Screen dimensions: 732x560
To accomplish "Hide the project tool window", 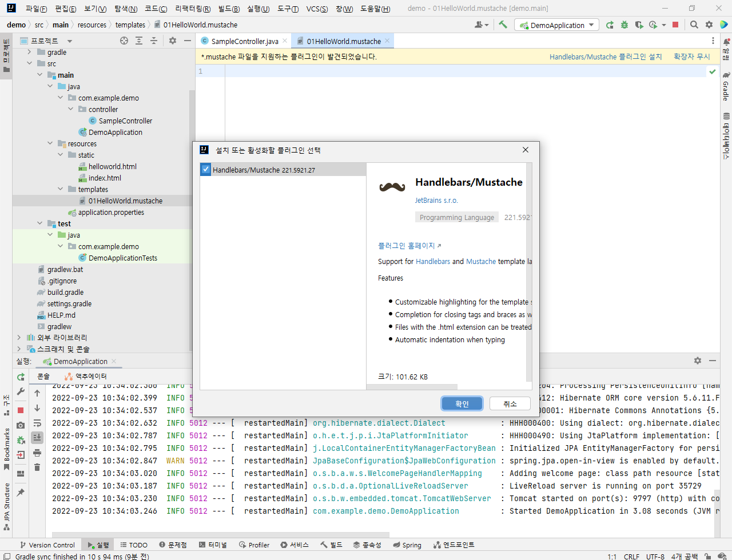I will (188, 41).
